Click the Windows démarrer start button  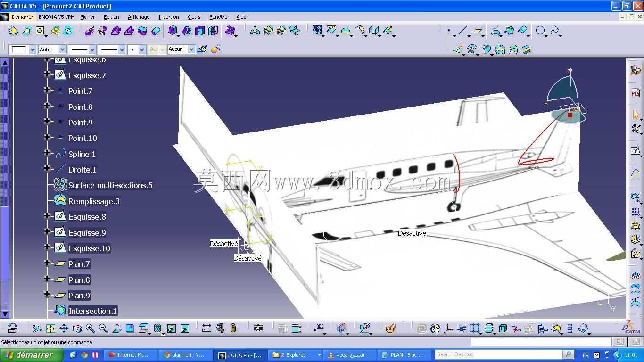pyautogui.click(x=32, y=355)
